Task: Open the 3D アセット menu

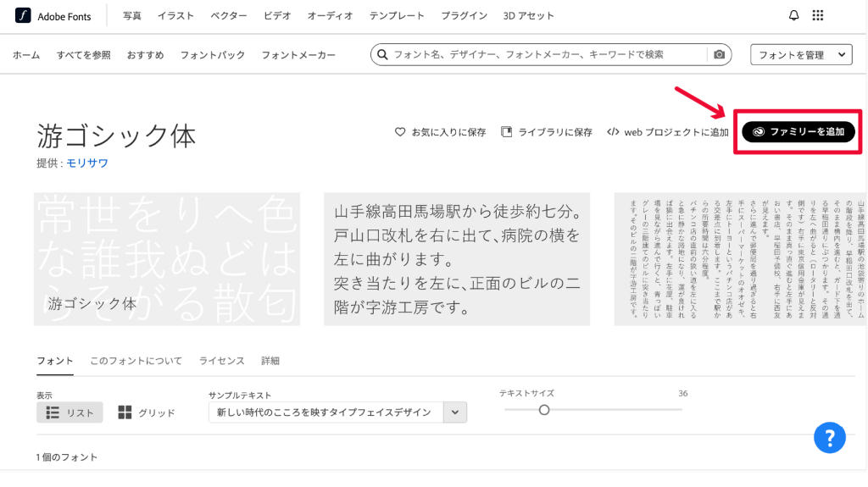Action: click(528, 16)
